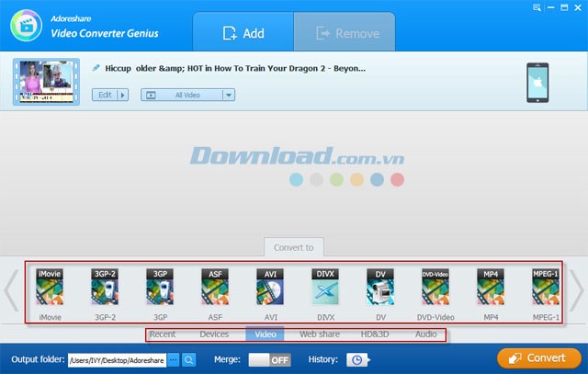Click the Edit button
Viewport: 588px width, 374px height.
click(x=105, y=95)
